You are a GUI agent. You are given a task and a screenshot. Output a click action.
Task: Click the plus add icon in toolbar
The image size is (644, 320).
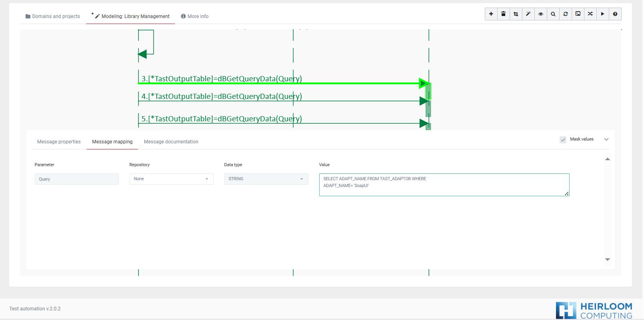491,14
